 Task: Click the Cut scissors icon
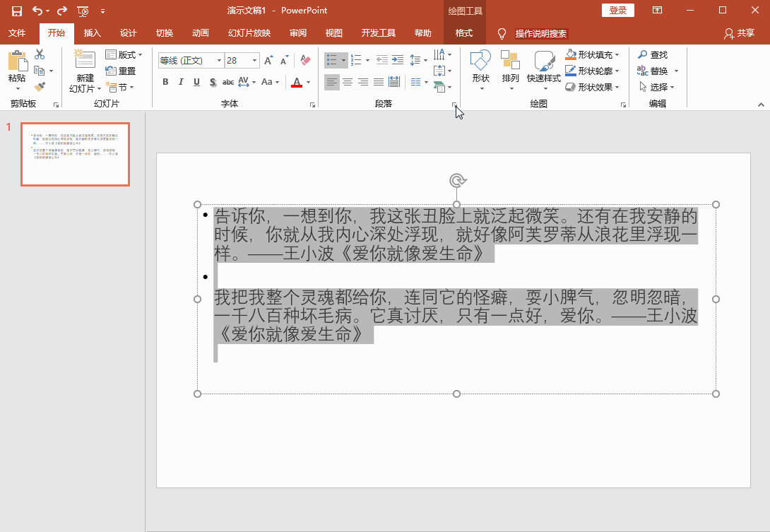(40, 54)
